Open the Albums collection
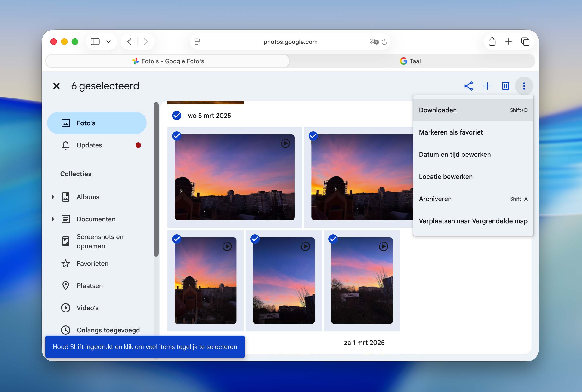 (88, 197)
